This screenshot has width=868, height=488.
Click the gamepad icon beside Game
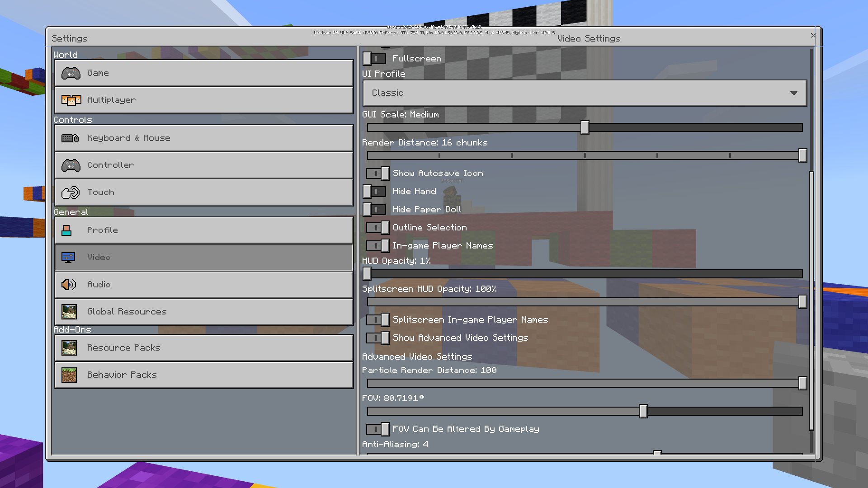point(71,73)
